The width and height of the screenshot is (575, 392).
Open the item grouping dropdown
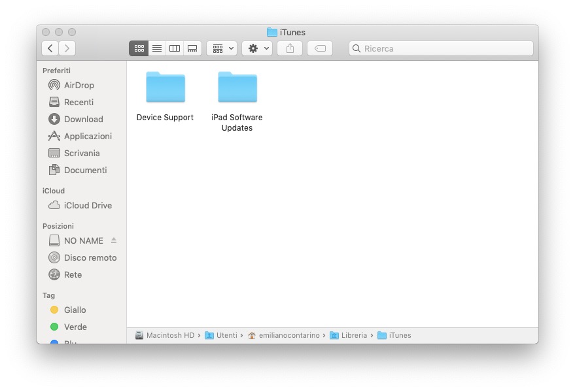[x=221, y=48]
